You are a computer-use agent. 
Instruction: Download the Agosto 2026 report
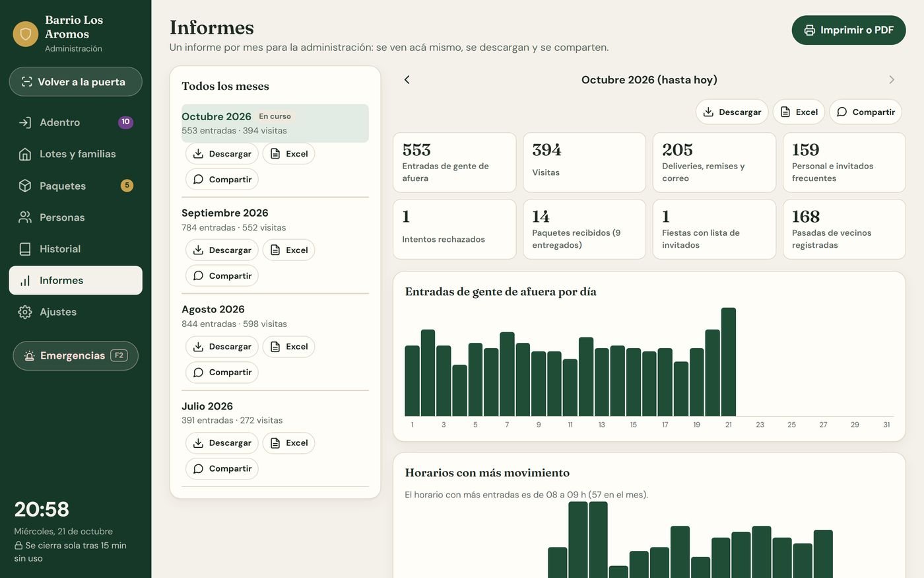coord(222,347)
